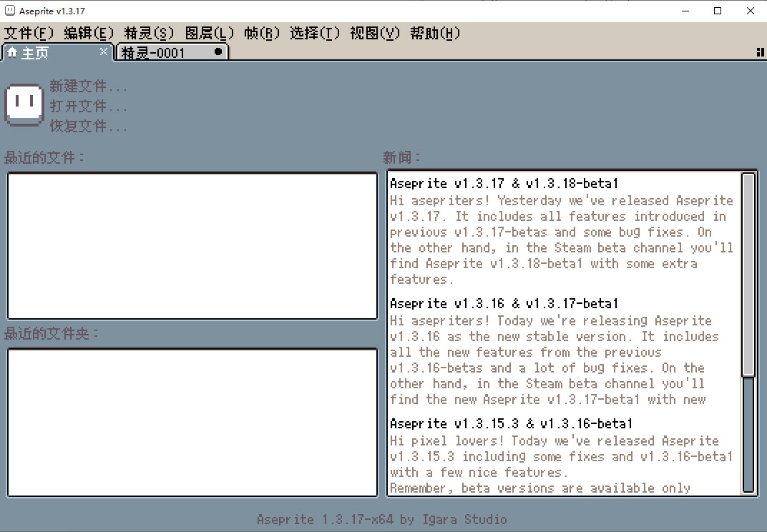Screen dimensions: 767x532
Task: Click the 最近的文件夹: heading label
Action: 52,333
